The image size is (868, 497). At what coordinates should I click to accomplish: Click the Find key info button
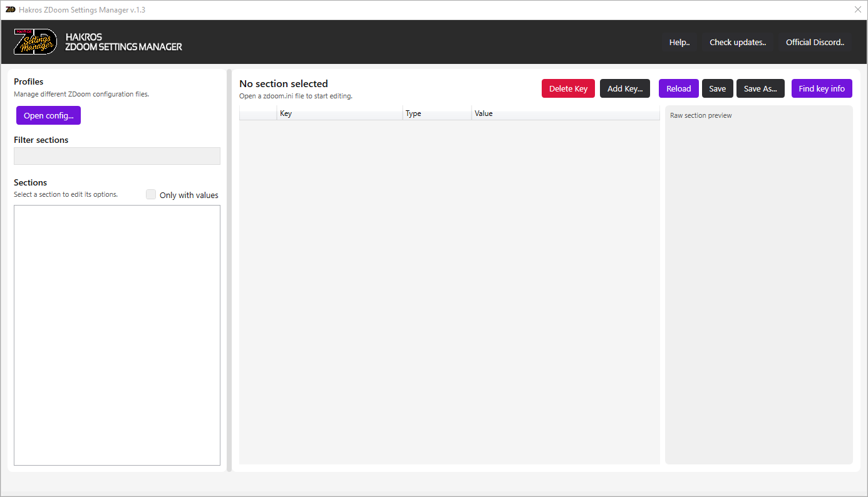(x=822, y=88)
